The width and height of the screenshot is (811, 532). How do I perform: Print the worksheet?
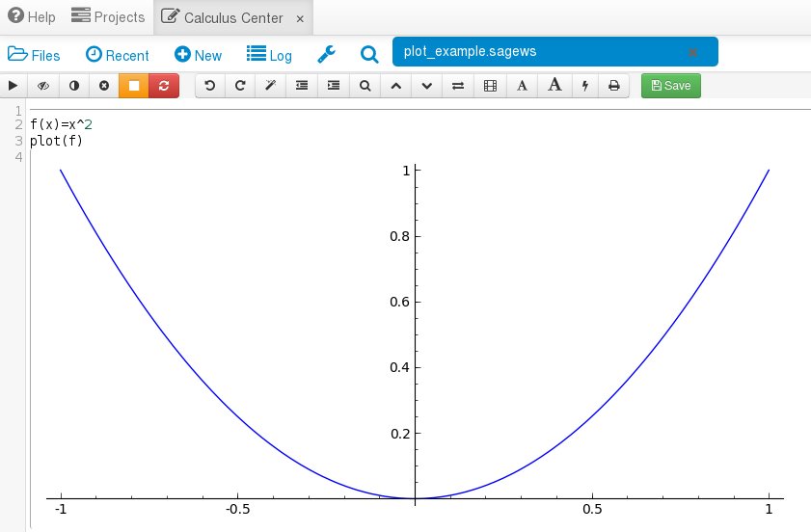[613, 86]
